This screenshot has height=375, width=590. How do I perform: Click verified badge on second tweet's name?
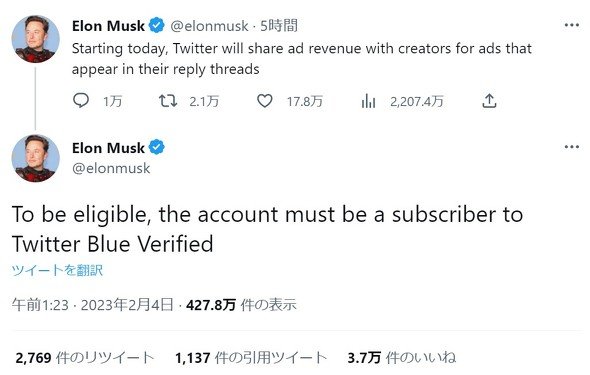[x=157, y=147]
